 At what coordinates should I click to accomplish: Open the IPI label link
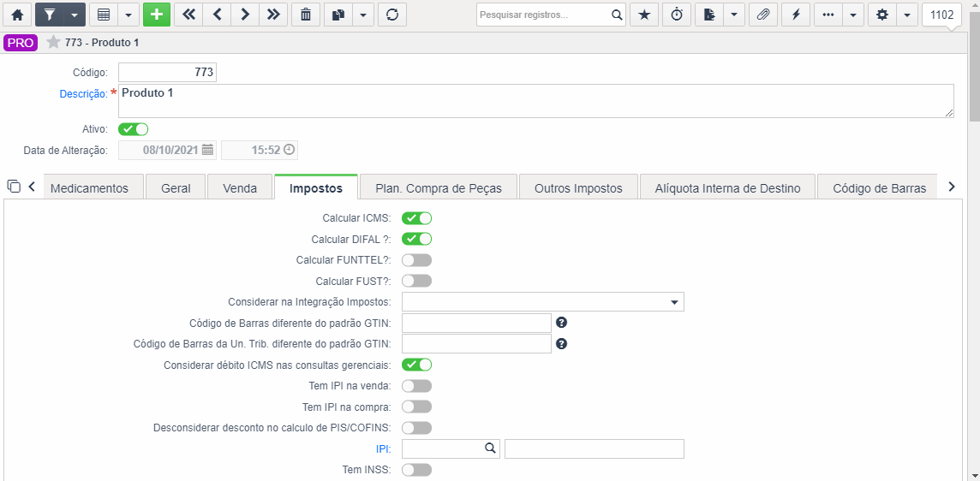coord(382,448)
